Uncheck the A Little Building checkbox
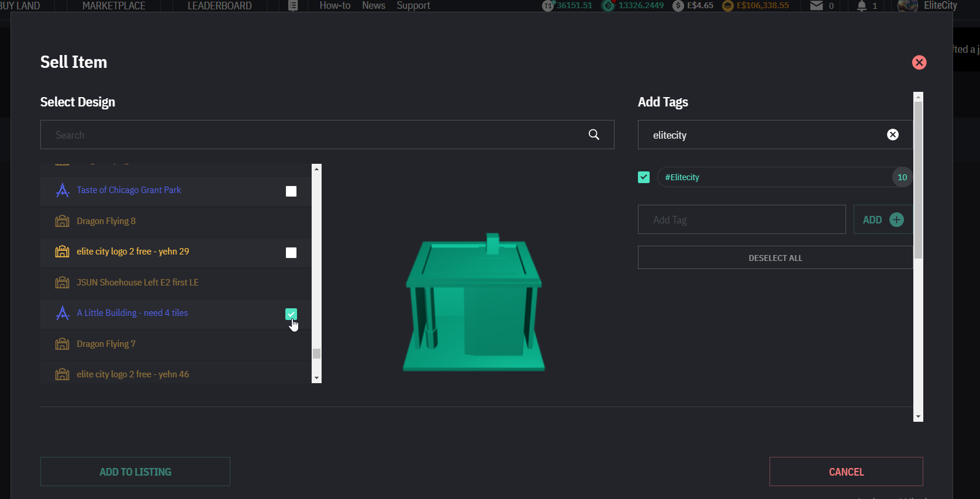Viewport: 980px width, 499px height. coord(291,314)
